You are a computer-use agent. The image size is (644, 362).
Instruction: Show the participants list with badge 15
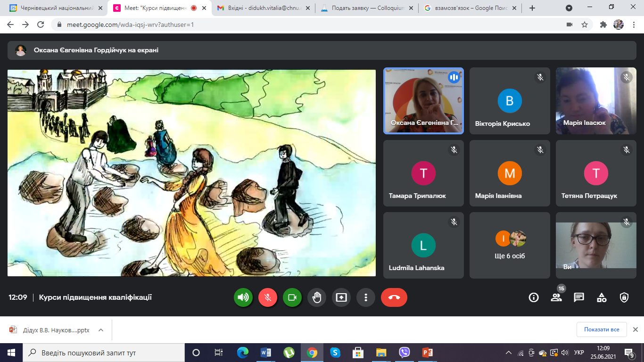[x=556, y=297]
